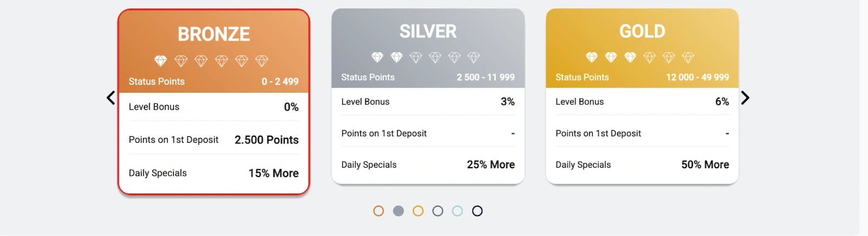This screenshot has height=236, width=868.
Task: Select the filled gray silver pagination dot
Action: pyautogui.click(x=398, y=211)
